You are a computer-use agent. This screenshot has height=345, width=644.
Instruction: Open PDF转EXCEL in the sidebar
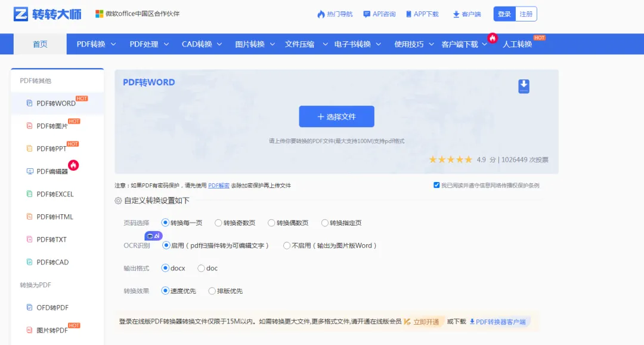coord(55,194)
